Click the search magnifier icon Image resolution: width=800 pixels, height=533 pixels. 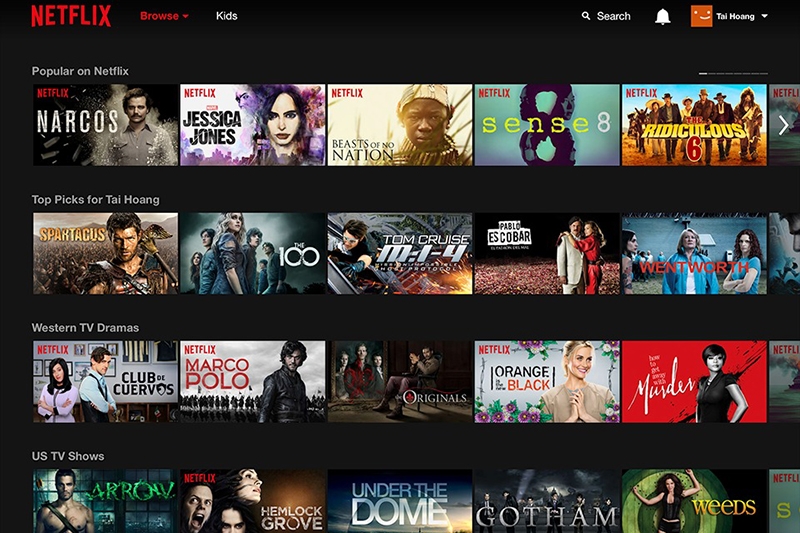coord(586,16)
